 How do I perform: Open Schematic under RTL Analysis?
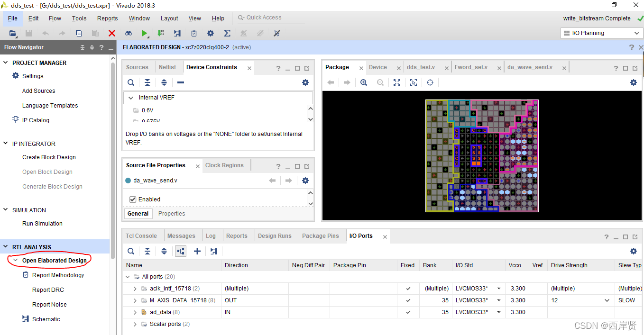coord(46,319)
